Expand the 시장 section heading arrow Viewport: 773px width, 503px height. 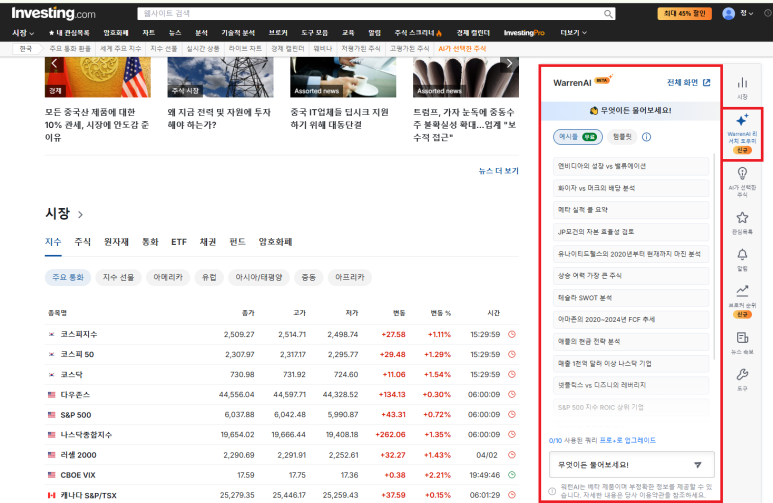(x=80, y=215)
